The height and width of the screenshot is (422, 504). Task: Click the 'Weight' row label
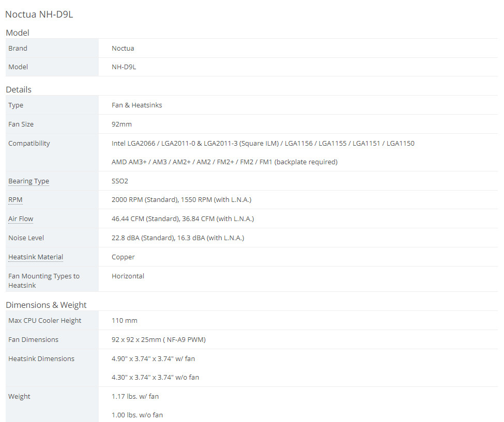pyautogui.click(x=19, y=397)
